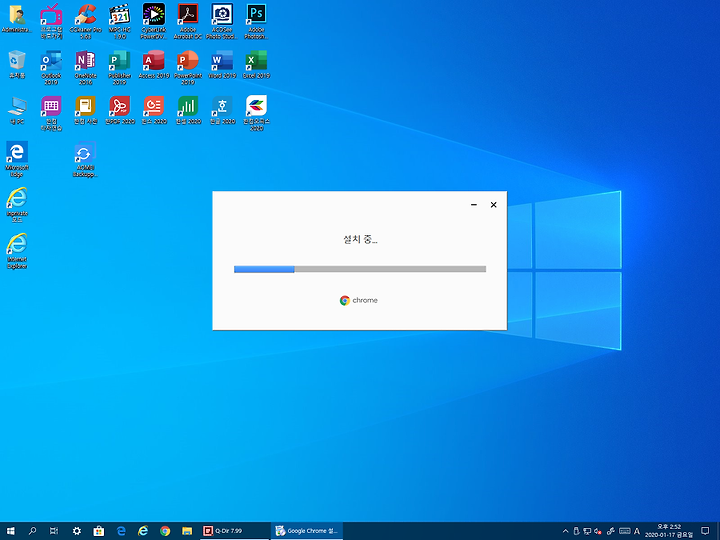Open Settings gear on taskbar
The width and height of the screenshot is (720, 540).
point(77,531)
